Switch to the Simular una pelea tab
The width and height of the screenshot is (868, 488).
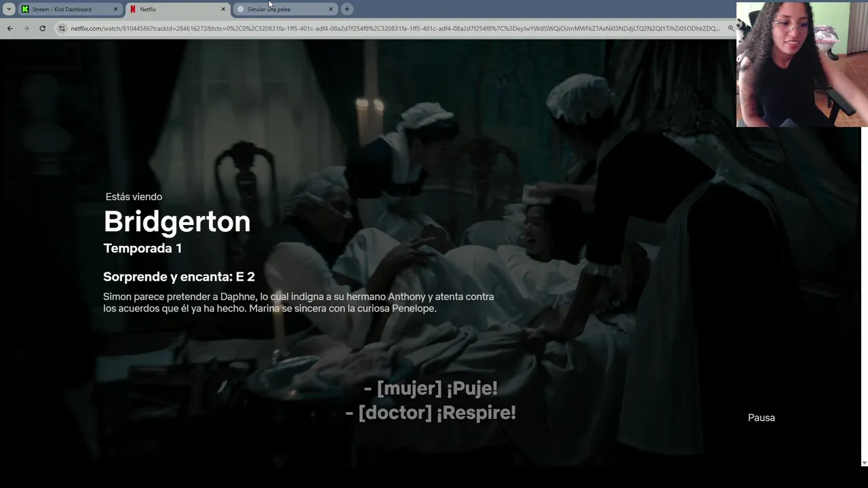click(x=285, y=9)
